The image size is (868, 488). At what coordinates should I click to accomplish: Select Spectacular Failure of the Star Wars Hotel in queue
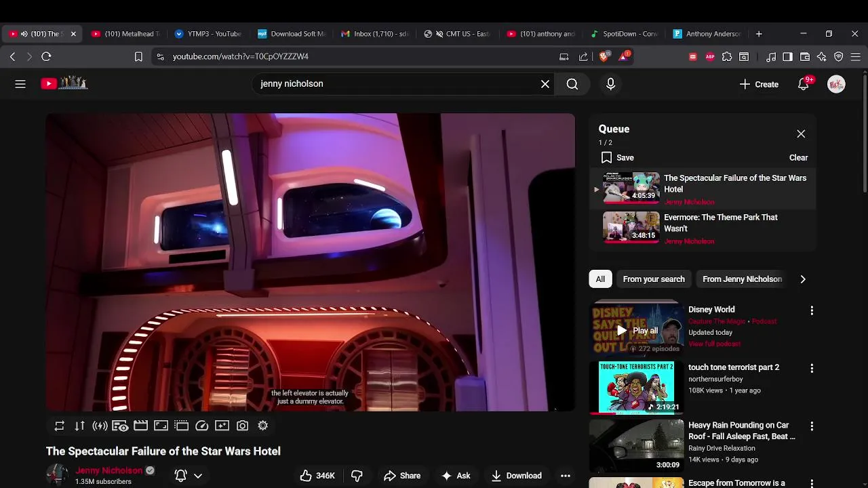703,189
